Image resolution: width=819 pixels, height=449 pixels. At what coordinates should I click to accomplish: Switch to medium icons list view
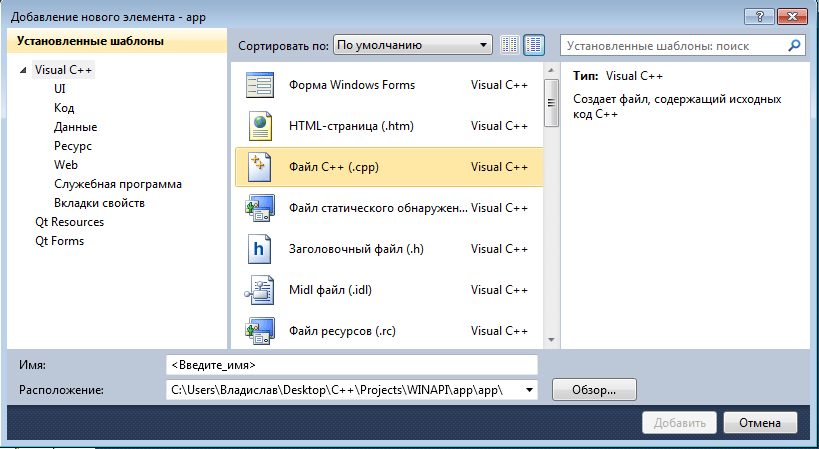(534, 45)
